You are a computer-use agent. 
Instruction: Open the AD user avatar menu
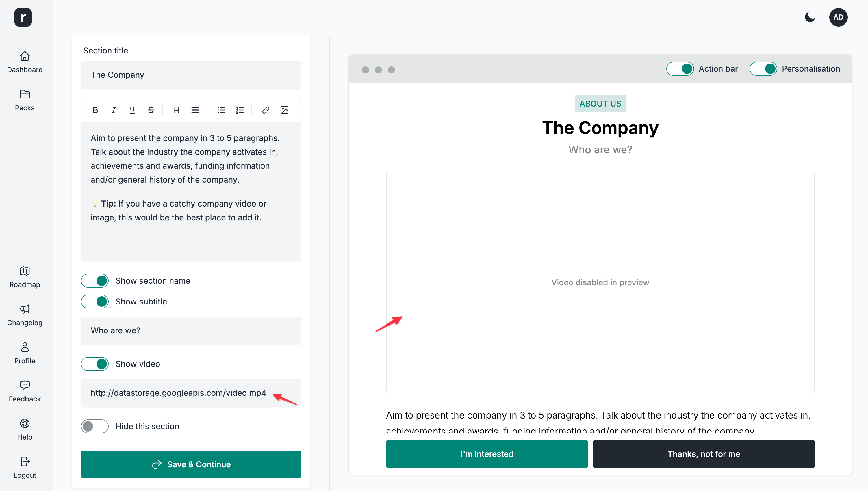838,17
